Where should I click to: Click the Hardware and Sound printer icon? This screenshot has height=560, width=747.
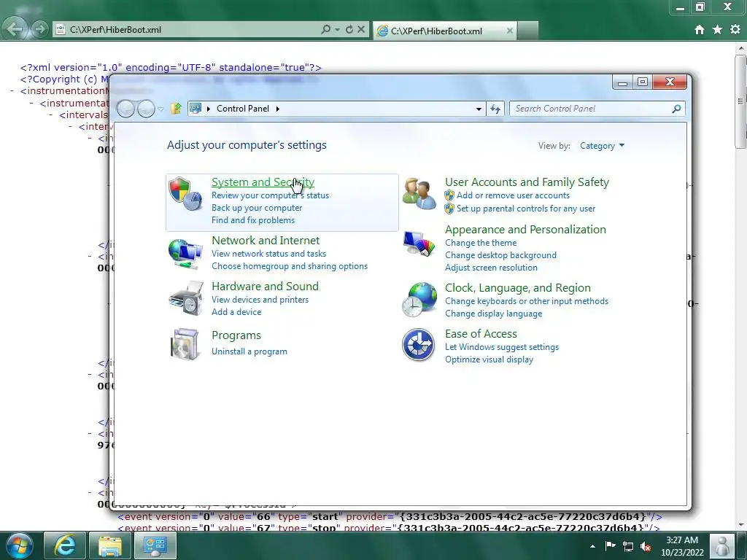(185, 298)
